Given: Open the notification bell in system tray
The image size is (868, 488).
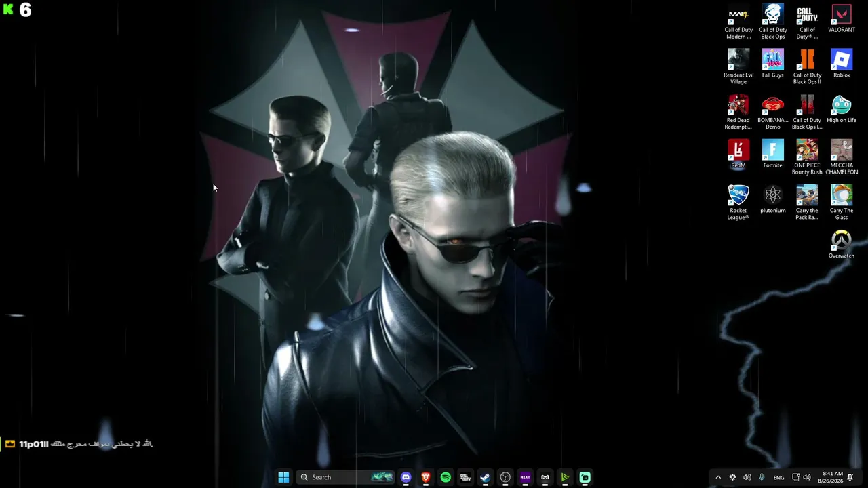Looking at the screenshot, I should [x=850, y=477].
